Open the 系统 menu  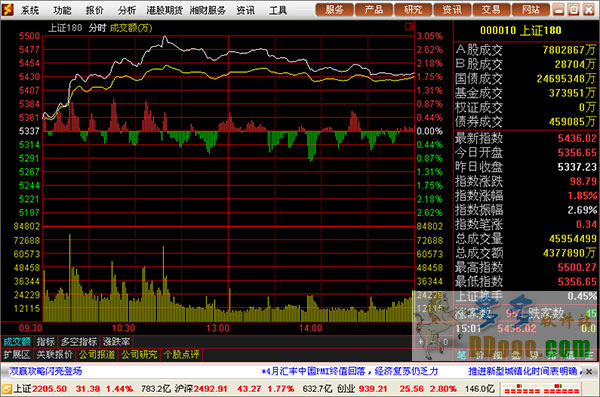tap(29, 10)
